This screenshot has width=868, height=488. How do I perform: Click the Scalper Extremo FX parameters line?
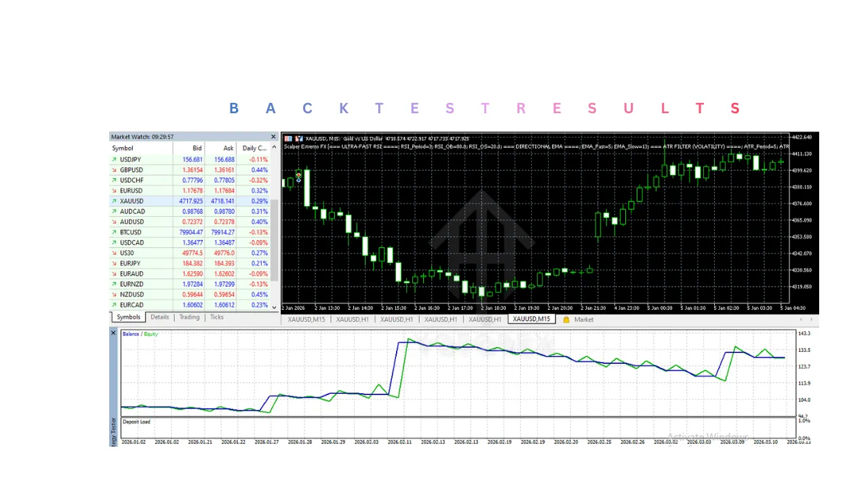(x=536, y=146)
